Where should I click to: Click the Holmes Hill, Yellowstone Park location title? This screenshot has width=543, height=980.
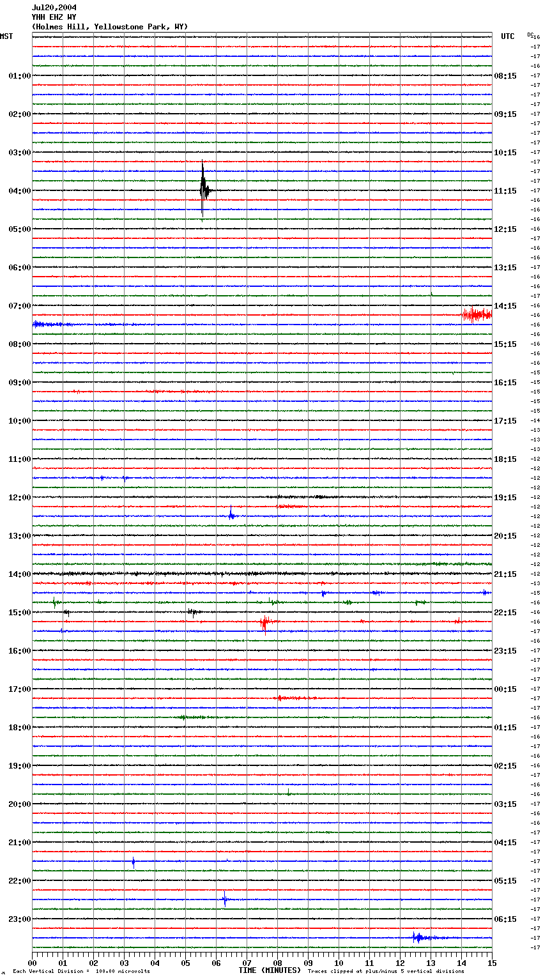click(110, 27)
